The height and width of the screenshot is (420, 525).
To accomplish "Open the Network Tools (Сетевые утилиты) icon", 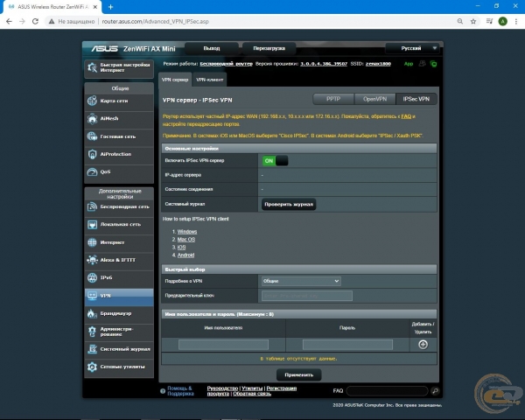I will pyautogui.click(x=92, y=367).
